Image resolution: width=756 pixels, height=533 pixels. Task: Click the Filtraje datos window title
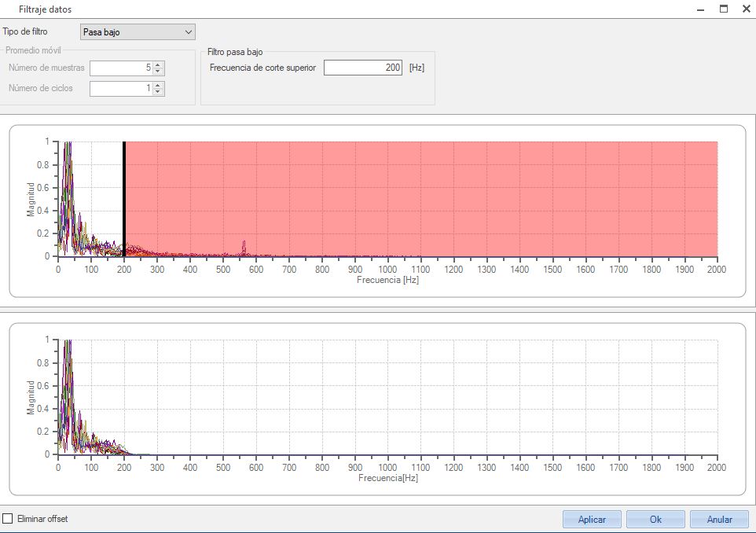tap(45, 9)
